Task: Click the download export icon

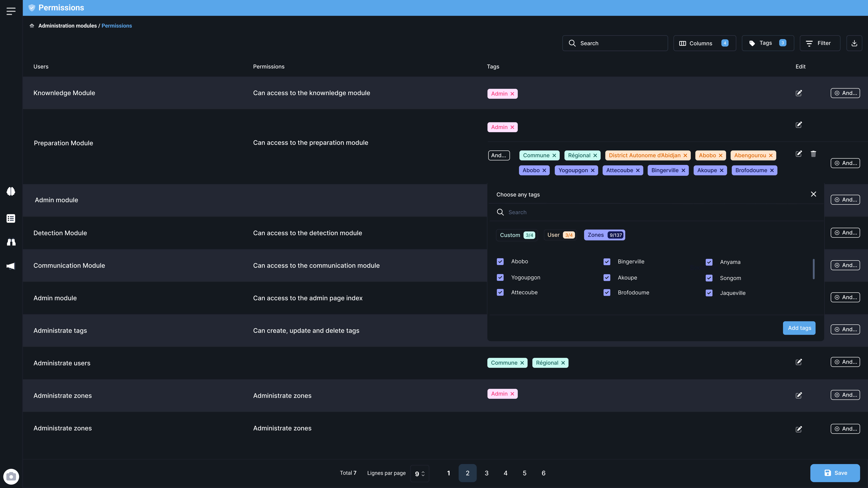Action: click(854, 43)
